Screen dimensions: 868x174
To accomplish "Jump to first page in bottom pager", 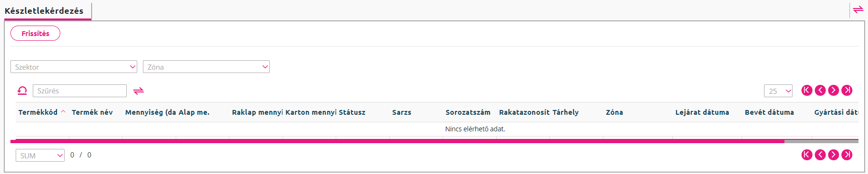I will pos(807,155).
